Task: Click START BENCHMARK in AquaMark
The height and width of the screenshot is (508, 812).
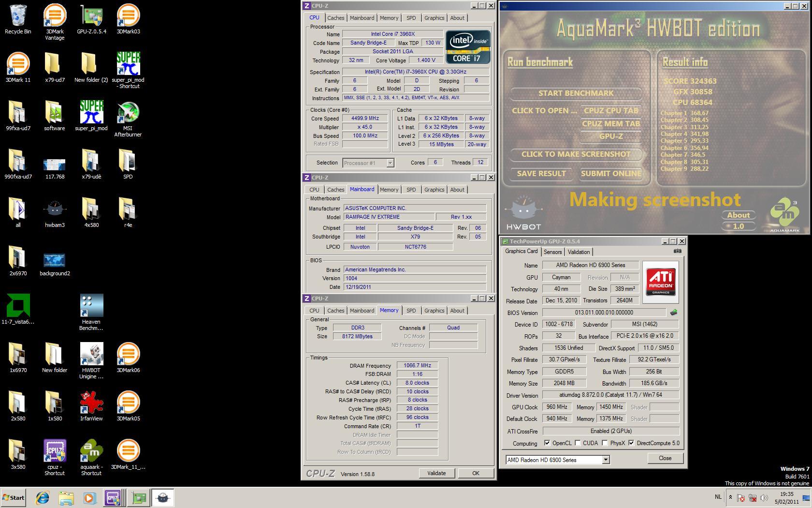Action: click(x=576, y=93)
